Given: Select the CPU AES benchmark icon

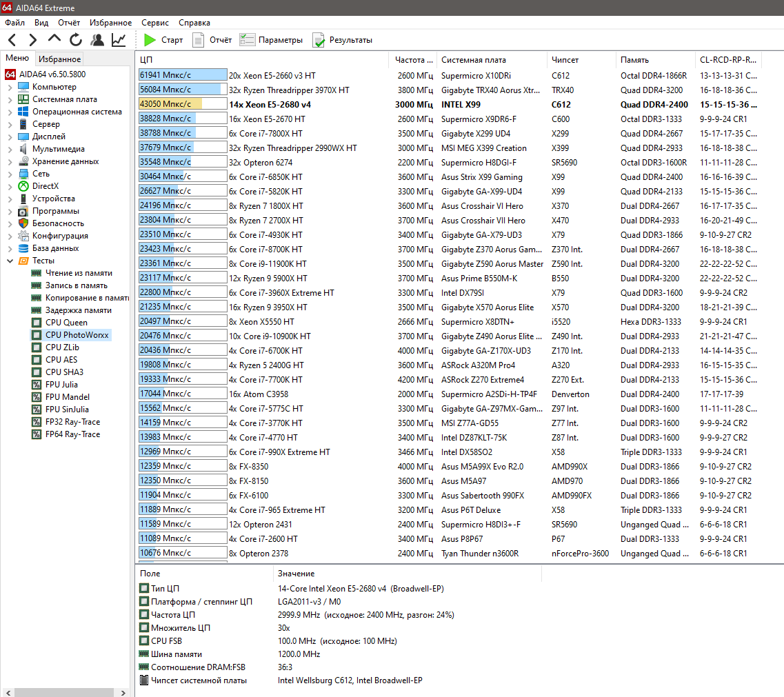Looking at the screenshot, I should [x=37, y=359].
